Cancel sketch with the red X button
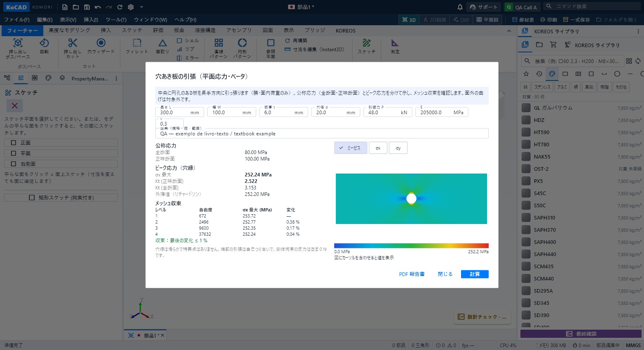Screen dimensions: 644x350 [15, 106]
